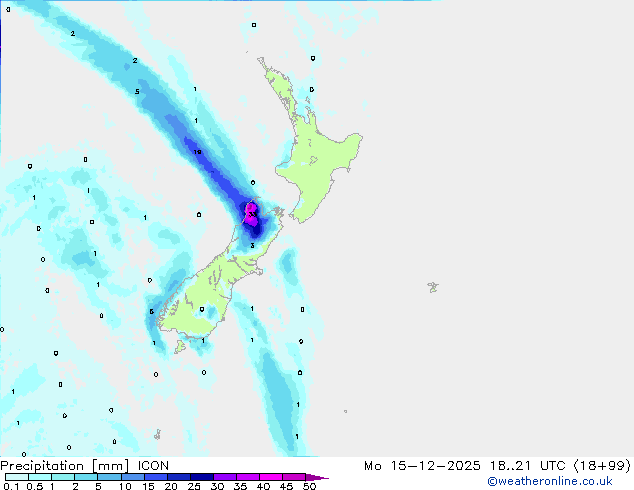This screenshot has width=634, height=490.
Task: Click the 'Precipitation [mm]' legend title
Action: 65,466
